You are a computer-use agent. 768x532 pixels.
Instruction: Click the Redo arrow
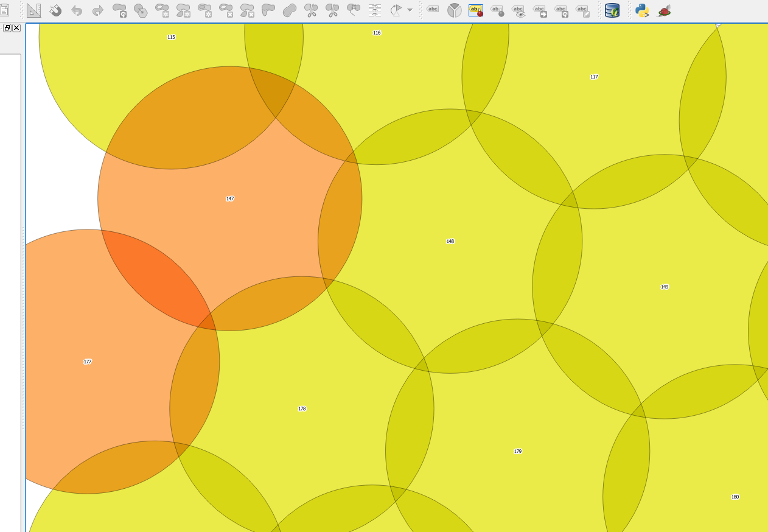point(97,10)
